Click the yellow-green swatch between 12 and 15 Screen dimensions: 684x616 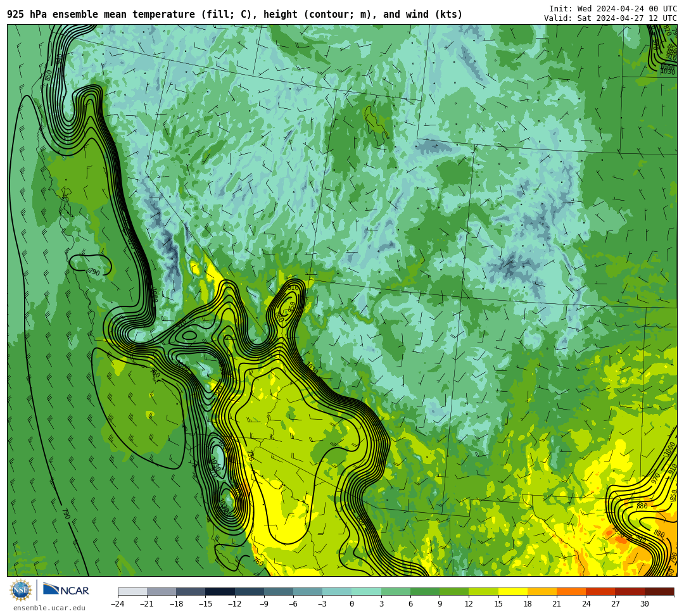483,591
